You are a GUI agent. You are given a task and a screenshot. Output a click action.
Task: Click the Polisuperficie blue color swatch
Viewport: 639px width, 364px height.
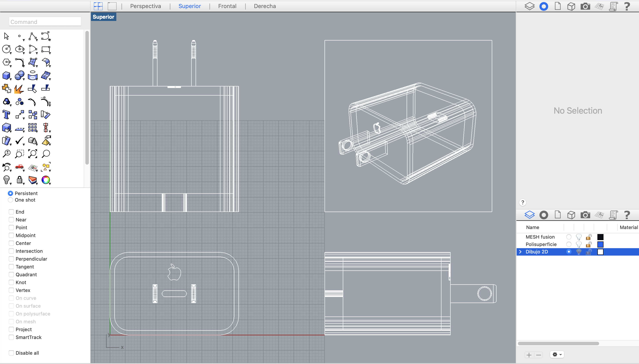(x=600, y=244)
